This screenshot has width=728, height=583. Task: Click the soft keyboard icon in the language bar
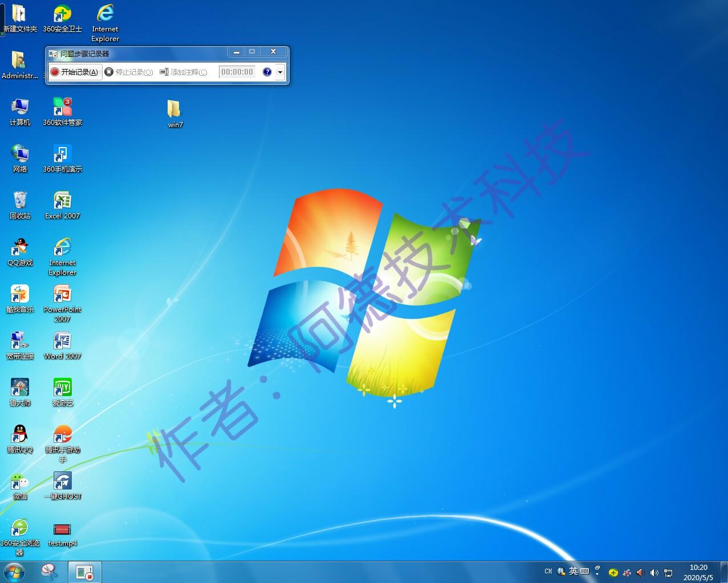[584, 571]
